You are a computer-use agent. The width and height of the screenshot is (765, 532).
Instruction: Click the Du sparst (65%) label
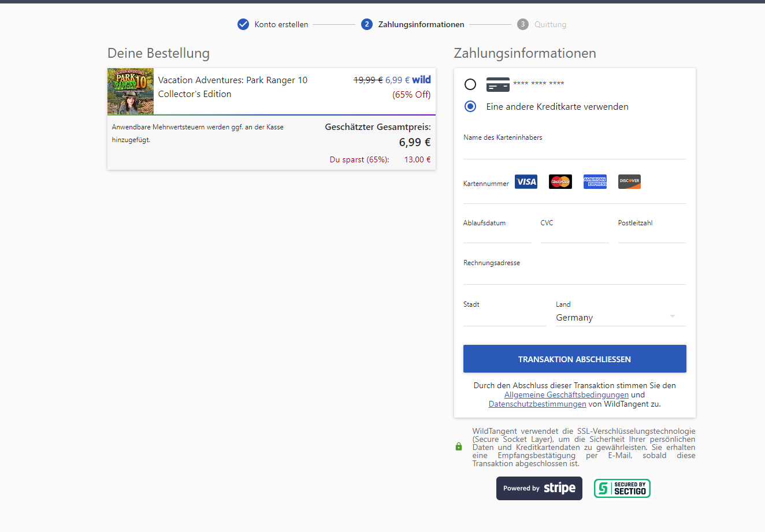pyautogui.click(x=359, y=159)
